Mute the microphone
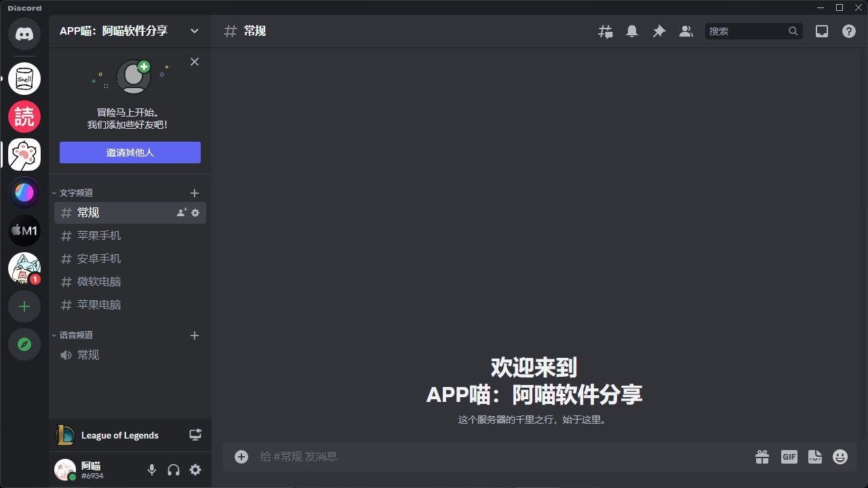This screenshot has height=488, width=868. [x=151, y=470]
